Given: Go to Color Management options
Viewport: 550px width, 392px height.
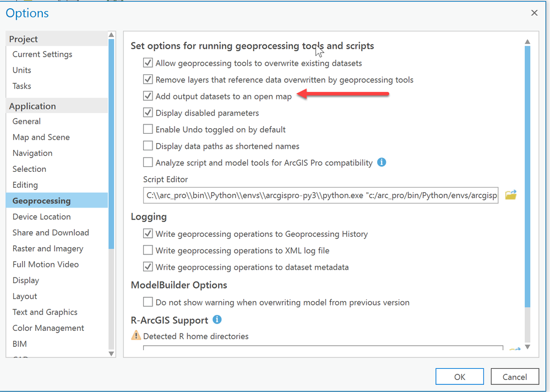Looking at the screenshot, I should 48,328.
